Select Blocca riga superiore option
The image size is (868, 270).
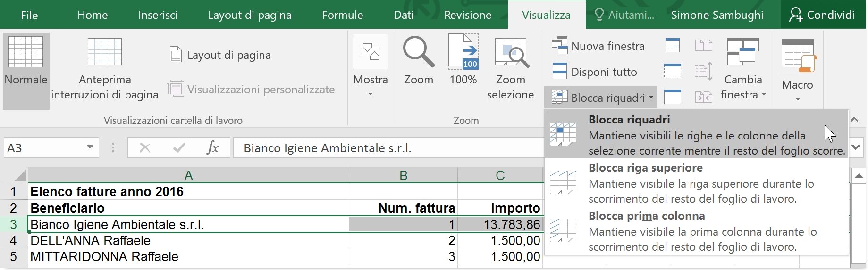(x=697, y=183)
